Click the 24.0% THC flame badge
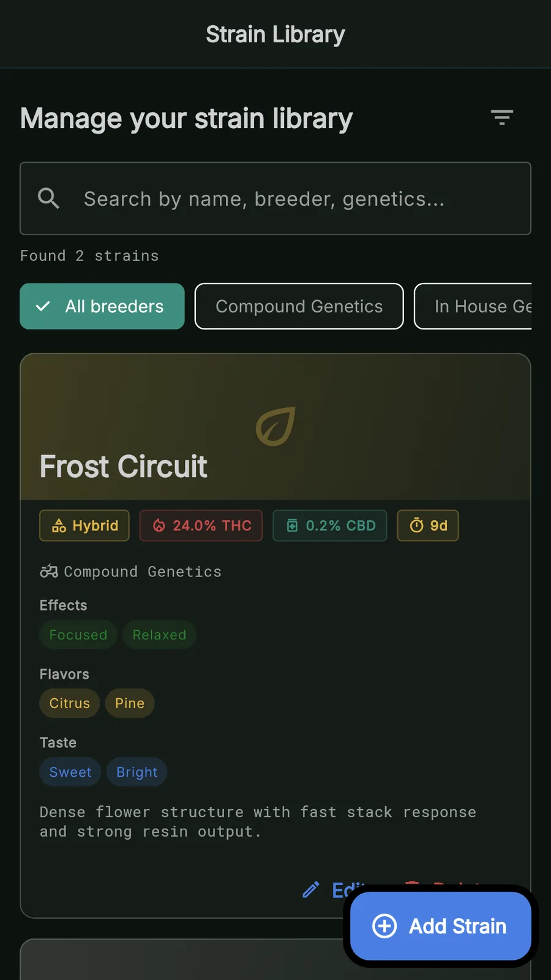Screen dimensions: 551x980 coord(201,526)
